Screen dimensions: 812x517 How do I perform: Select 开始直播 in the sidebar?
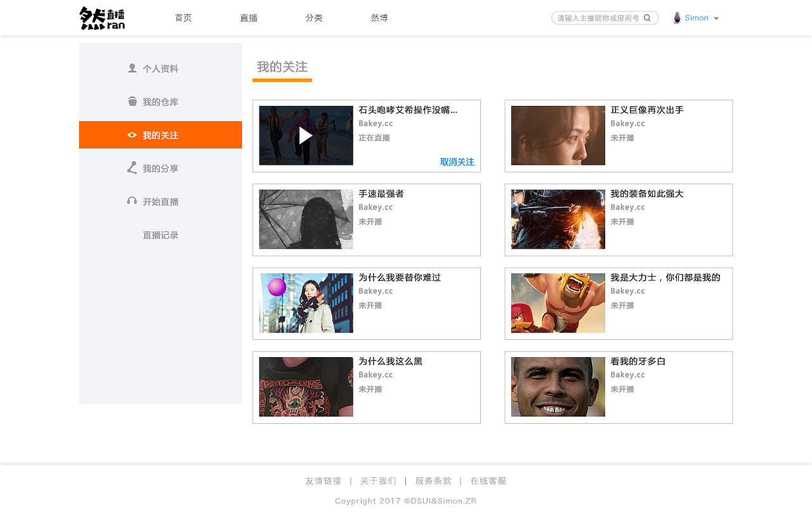pyautogui.click(x=160, y=202)
